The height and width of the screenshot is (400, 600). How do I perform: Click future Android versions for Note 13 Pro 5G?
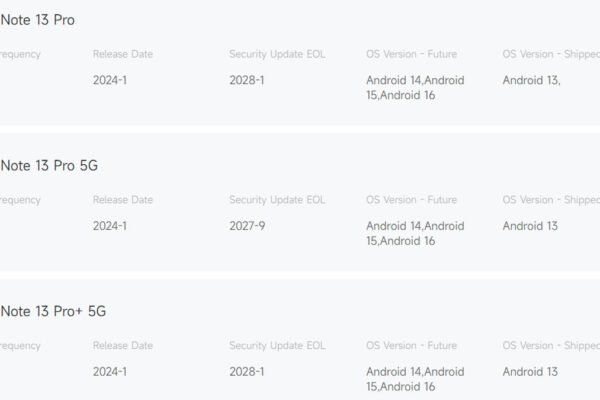tap(415, 233)
